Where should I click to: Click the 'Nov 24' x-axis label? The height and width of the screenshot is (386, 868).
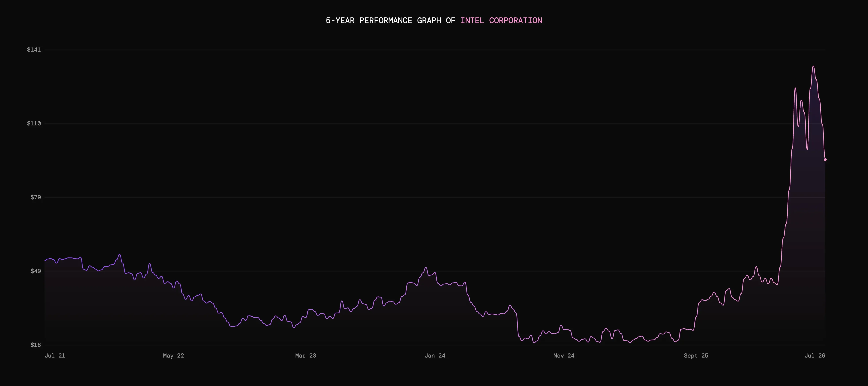(564, 356)
